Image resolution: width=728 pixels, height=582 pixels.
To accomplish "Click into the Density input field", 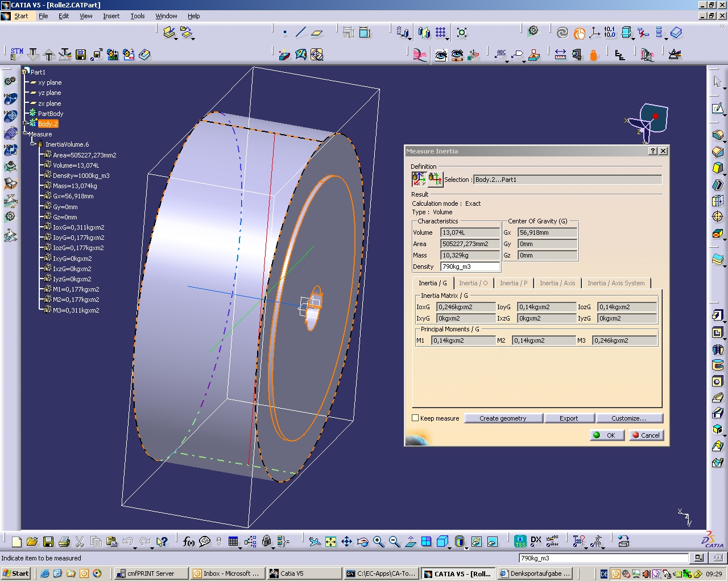I will click(470, 267).
